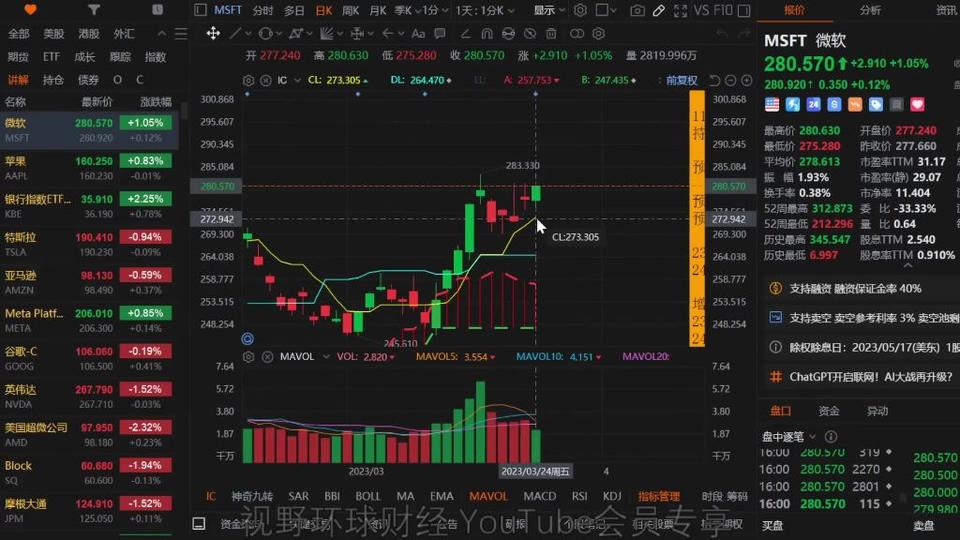This screenshot has width=960, height=540.
Task: Click the zoom in plus chart icon
Action: click(746, 80)
